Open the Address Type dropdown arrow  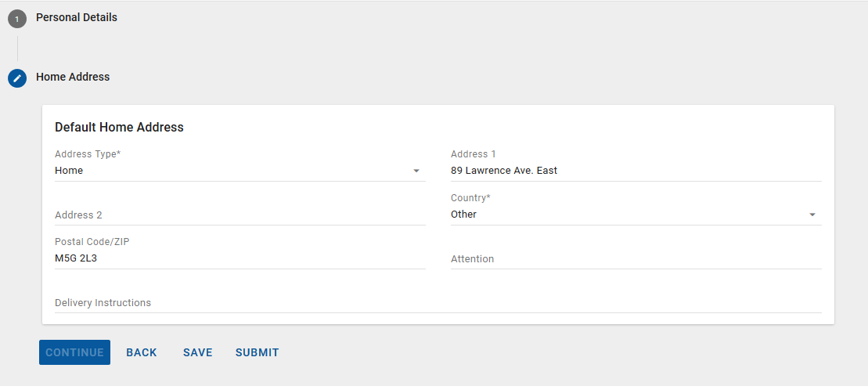click(x=416, y=171)
